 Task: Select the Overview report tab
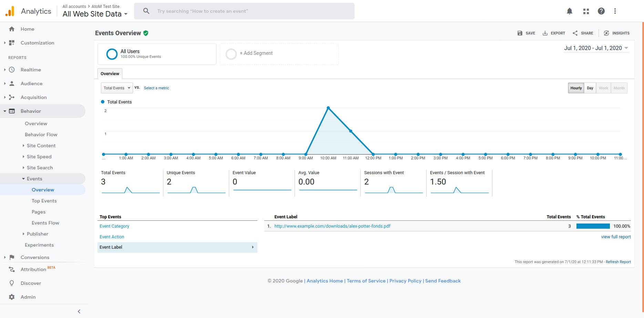point(110,74)
